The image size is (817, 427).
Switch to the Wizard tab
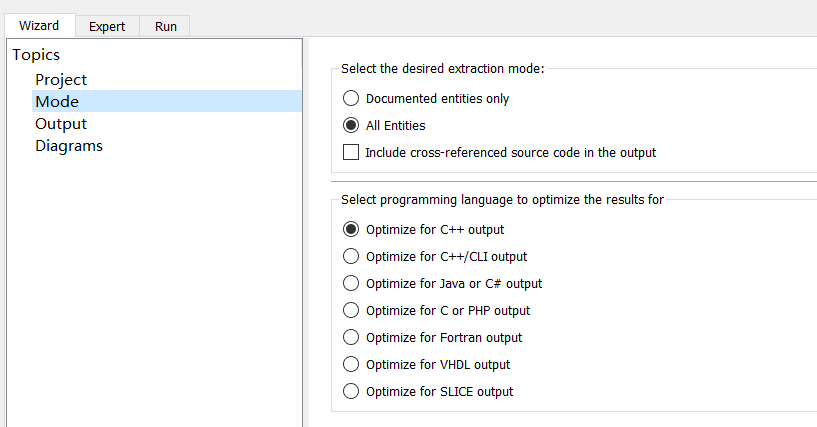click(38, 26)
